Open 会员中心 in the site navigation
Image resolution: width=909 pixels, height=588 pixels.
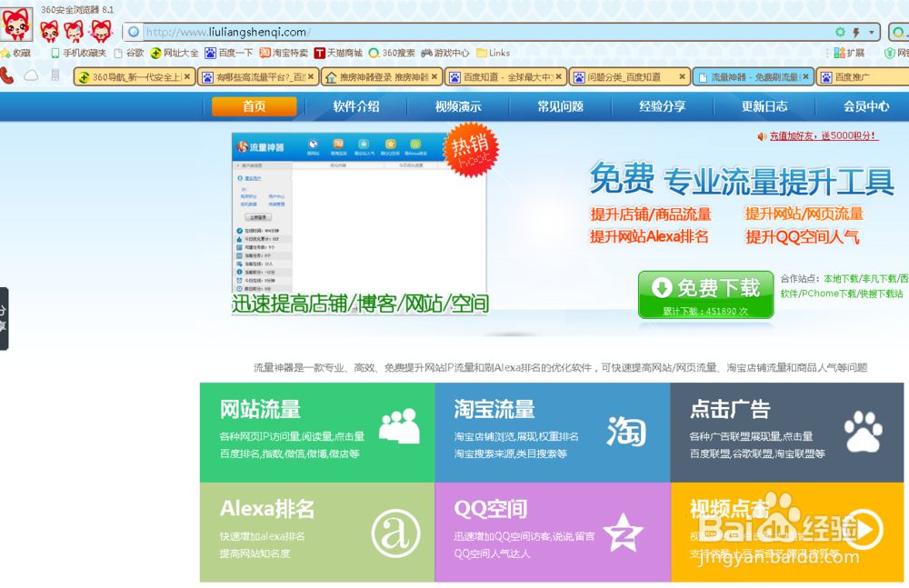866,106
